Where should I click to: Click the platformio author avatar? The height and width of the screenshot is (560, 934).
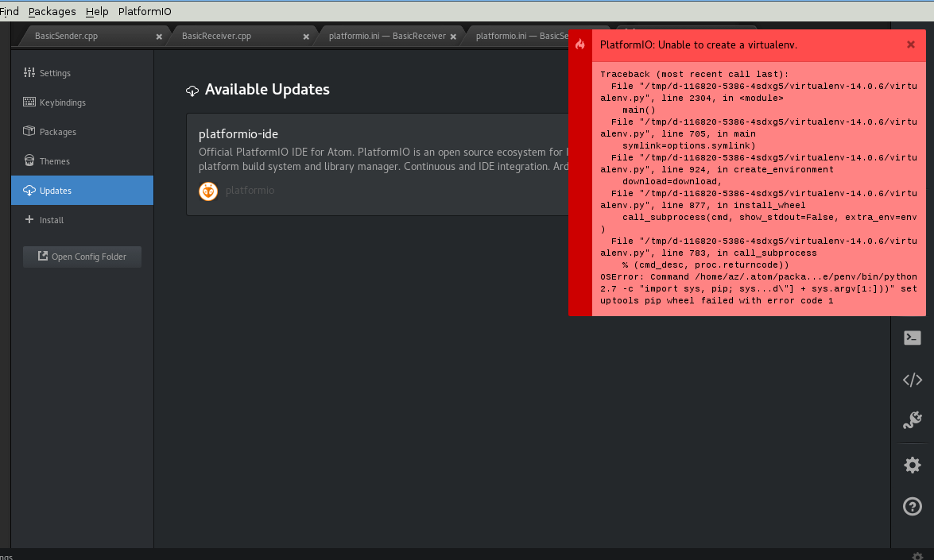(208, 191)
